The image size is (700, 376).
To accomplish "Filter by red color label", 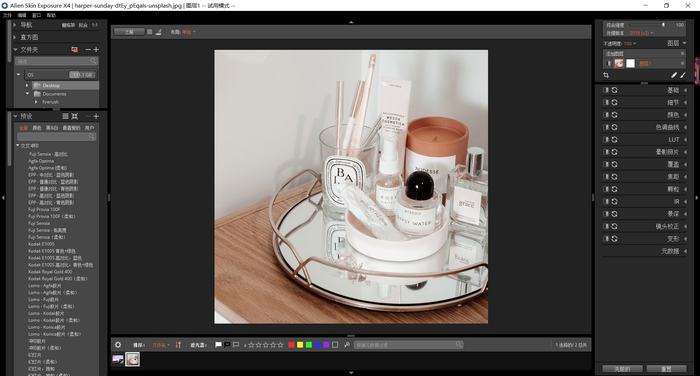I will pos(292,345).
